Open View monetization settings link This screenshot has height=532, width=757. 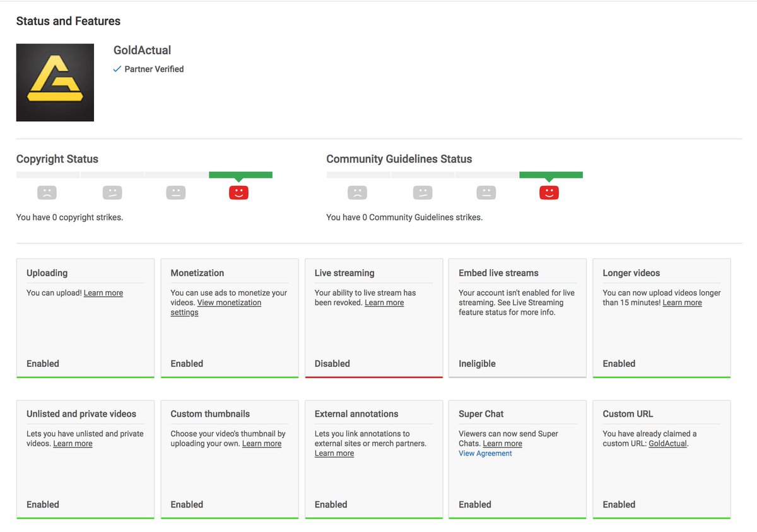click(216, 308)
